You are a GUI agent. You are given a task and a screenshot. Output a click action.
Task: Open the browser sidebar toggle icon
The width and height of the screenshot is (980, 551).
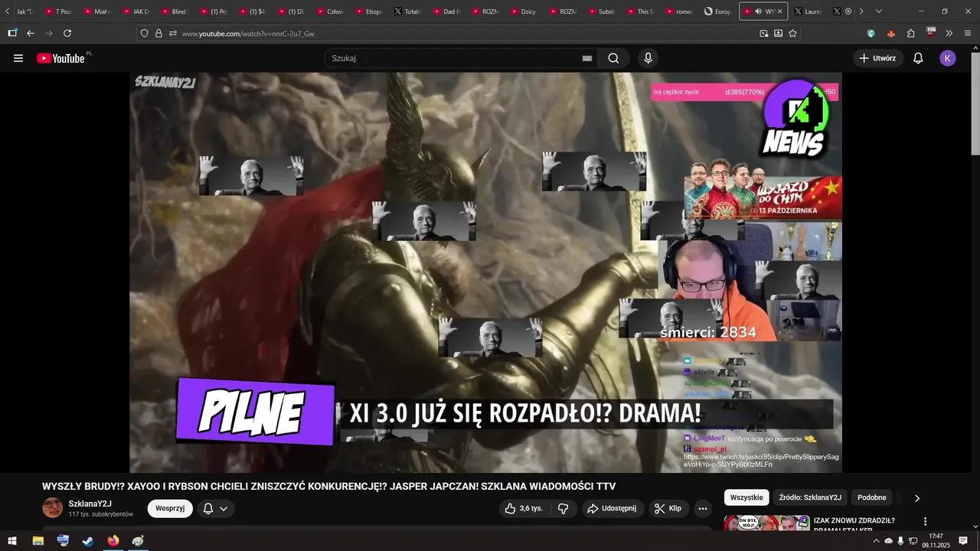(x=12, y=33)
